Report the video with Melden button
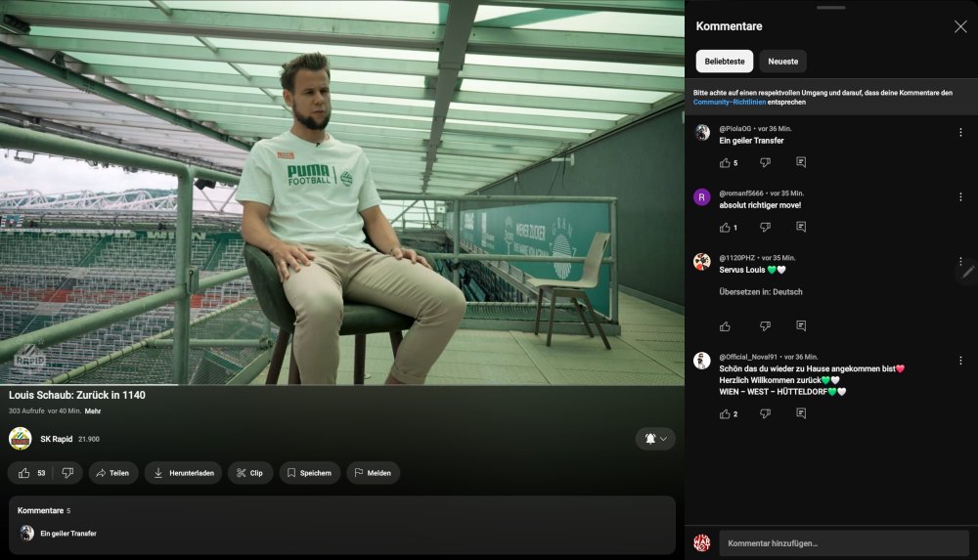The height and width of the screenshot is (560, 978). (373, 473)
